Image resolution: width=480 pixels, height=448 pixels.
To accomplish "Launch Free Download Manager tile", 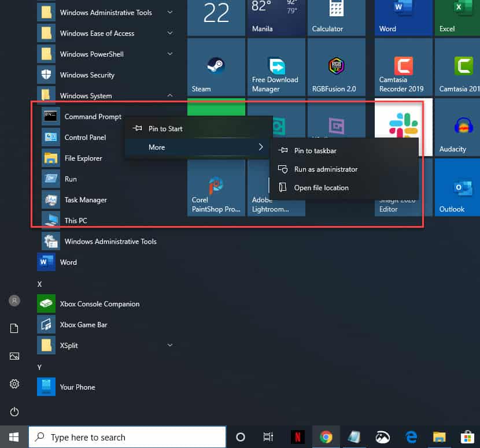I will (x=276, y=66).
